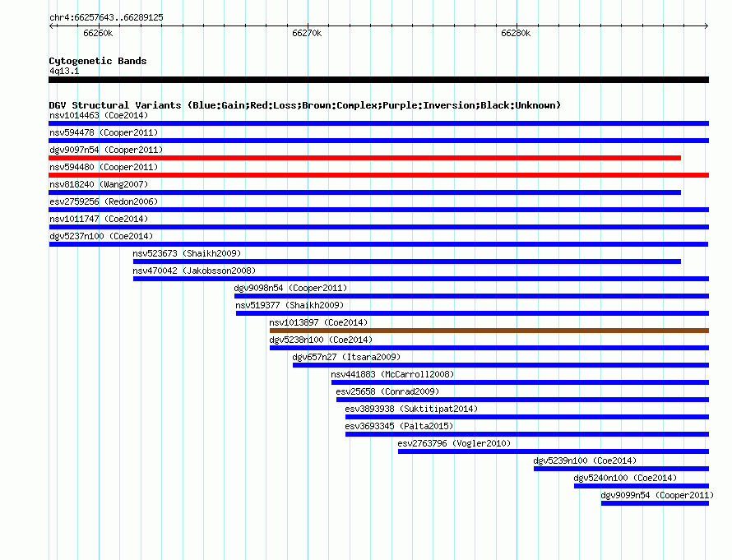This screenshot has width=732, height=560.
Task: Select the nsv594478 (Cooper2011) label
Action: point(104,132)
